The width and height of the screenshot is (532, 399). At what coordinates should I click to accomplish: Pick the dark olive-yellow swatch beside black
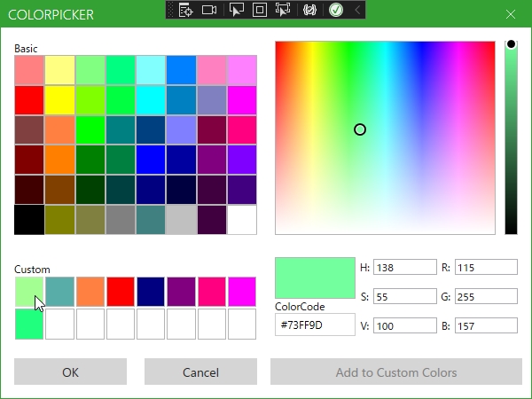59,220
